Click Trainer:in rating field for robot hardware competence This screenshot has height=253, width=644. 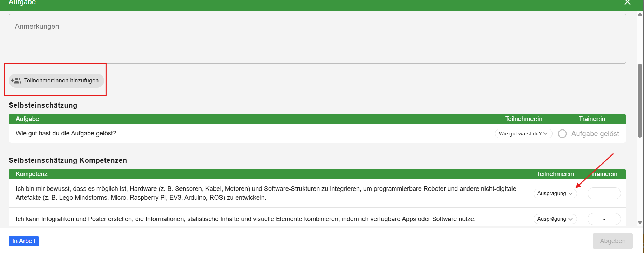click(x=604, y=193)
